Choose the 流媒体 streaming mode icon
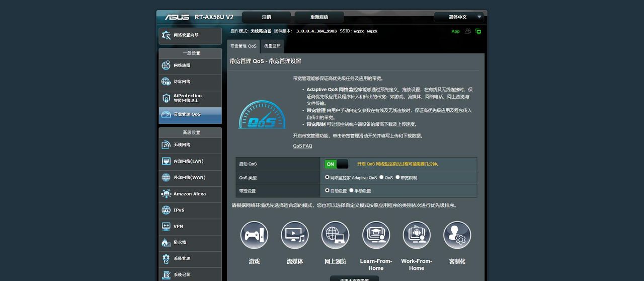This screenshot has width=644, height=281. (x=295, y=235)
